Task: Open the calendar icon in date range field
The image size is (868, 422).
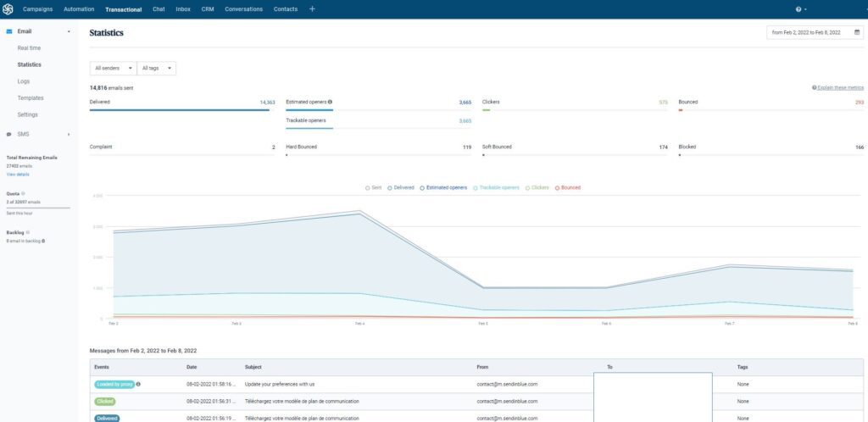Action: pos(857,33)
